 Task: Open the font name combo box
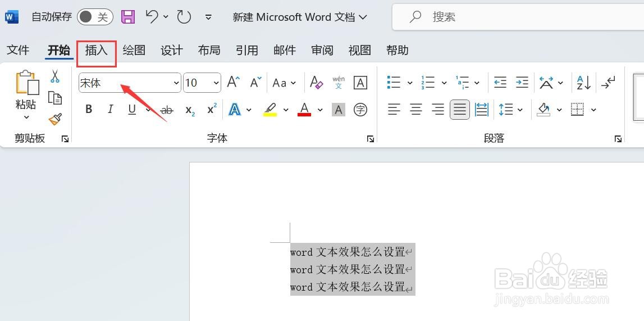130,83
